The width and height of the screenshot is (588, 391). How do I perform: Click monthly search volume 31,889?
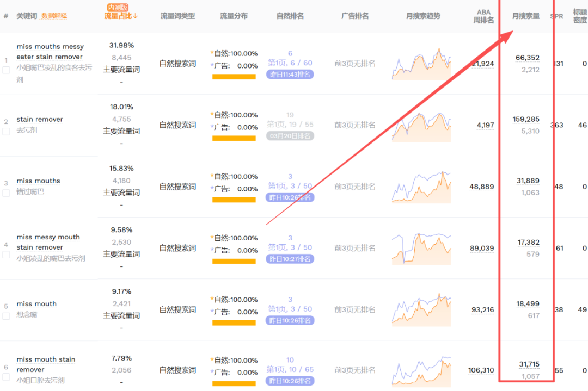click(528, 181)
